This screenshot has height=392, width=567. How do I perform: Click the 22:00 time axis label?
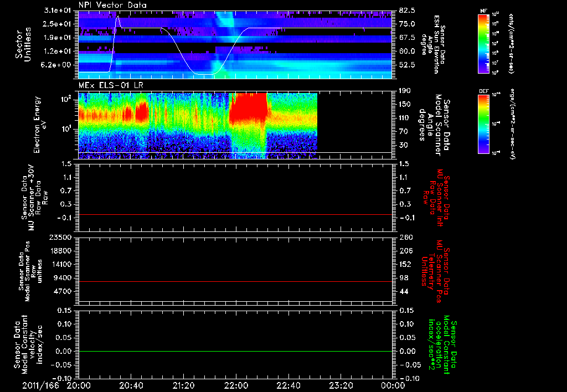[x=236, y=385]
